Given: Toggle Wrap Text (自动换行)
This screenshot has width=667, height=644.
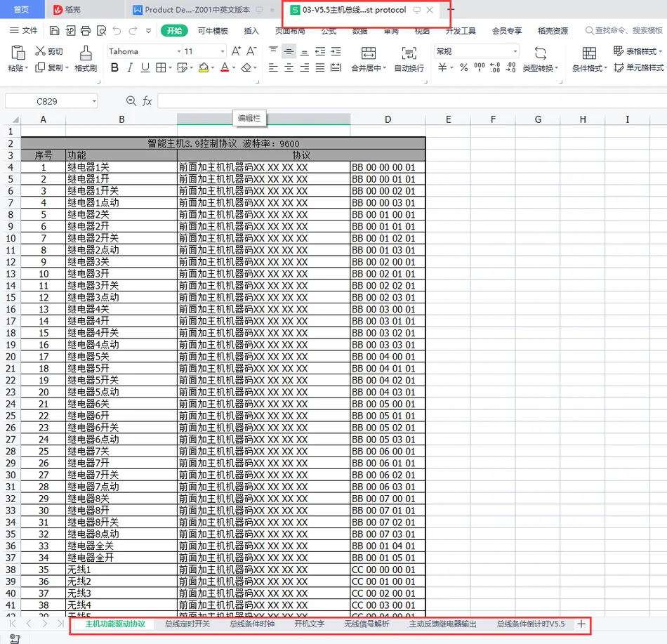Looking at the screenshot, I should [409, 59].
